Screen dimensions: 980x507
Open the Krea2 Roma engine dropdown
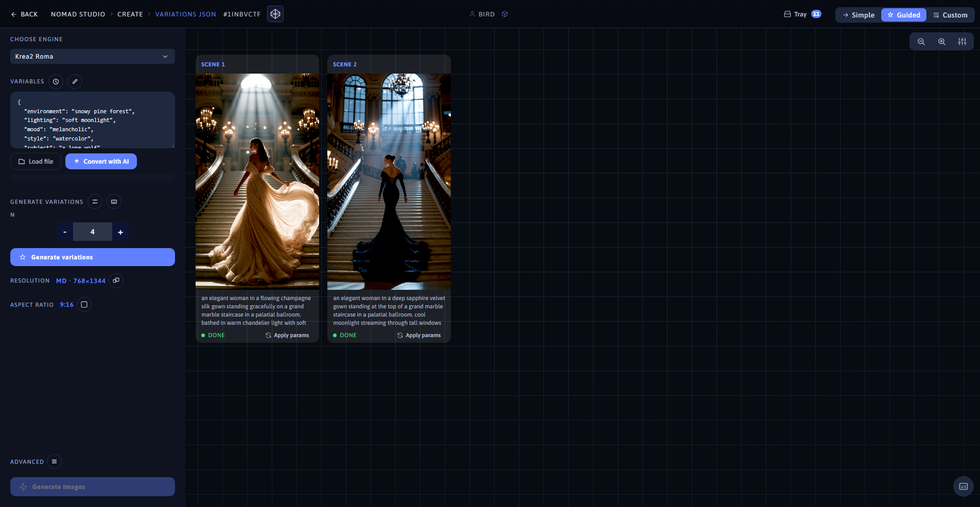[93, 57]
